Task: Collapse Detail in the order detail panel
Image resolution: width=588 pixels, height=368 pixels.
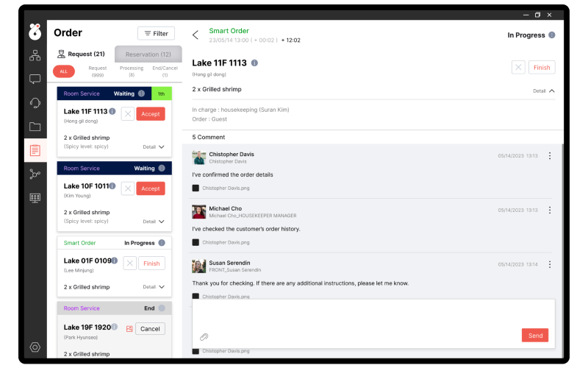Action: tap(544, 91)
